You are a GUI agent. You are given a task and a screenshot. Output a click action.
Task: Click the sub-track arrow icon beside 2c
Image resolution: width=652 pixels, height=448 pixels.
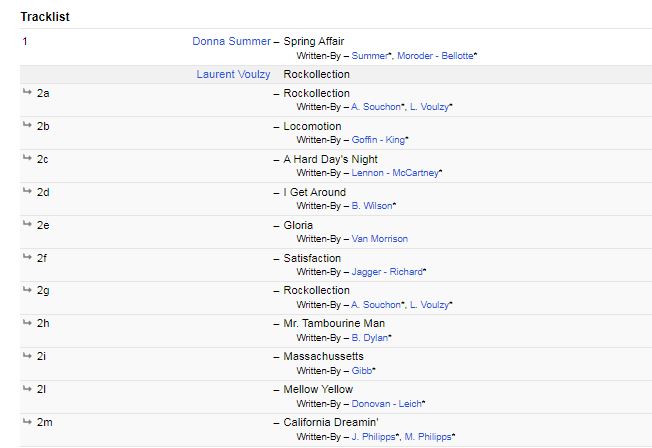pyautogui.click(x=27, y=159)
